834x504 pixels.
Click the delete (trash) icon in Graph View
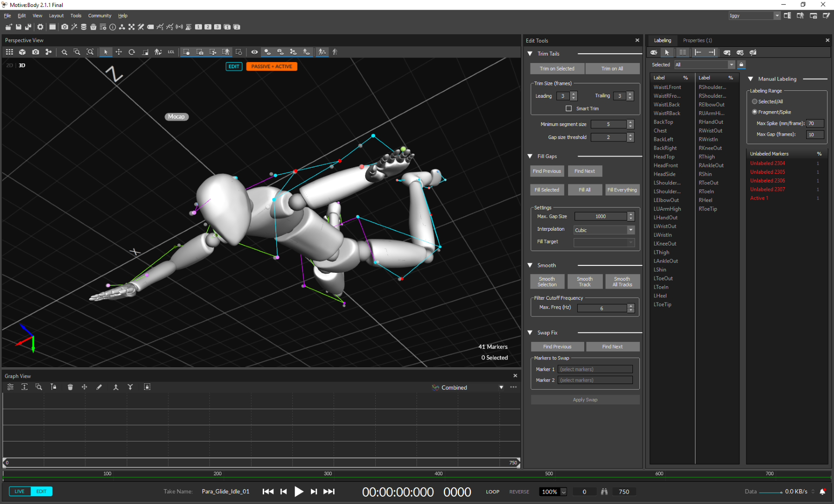point(70,387)
